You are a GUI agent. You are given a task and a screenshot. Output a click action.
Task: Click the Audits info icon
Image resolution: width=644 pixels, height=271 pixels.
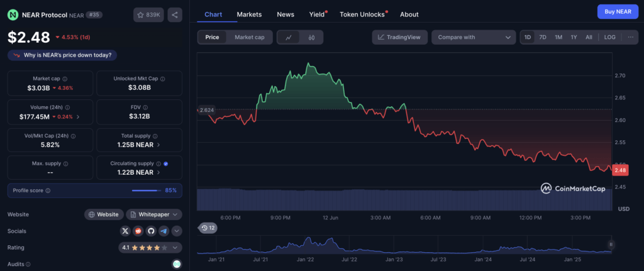click(28, 265)
